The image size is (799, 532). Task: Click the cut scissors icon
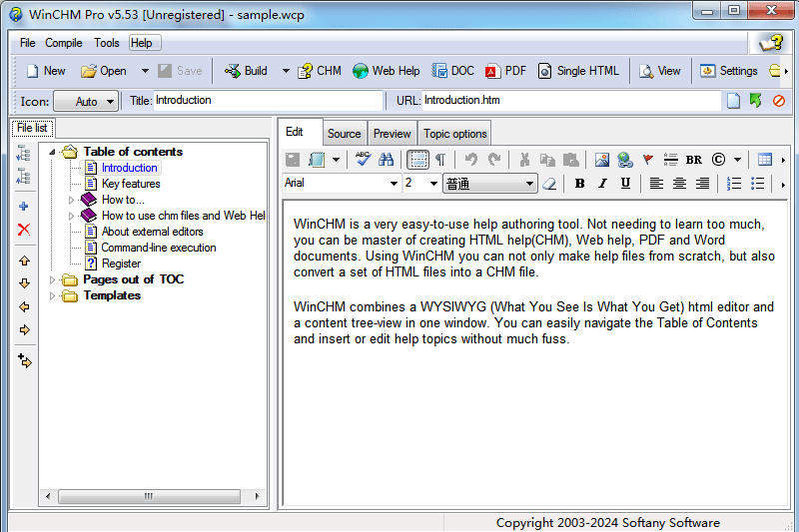click(524, 160)
